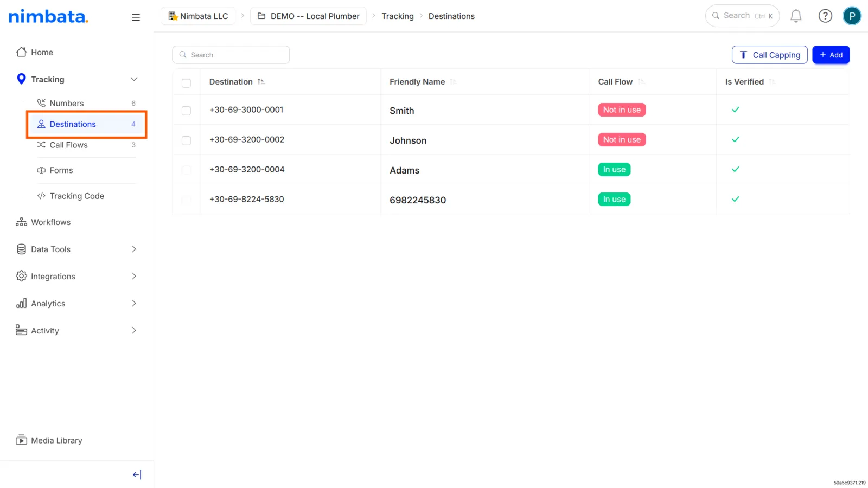
Task: Click the Media Library icon
Action: pyautogui.click(x=21, y=440)
